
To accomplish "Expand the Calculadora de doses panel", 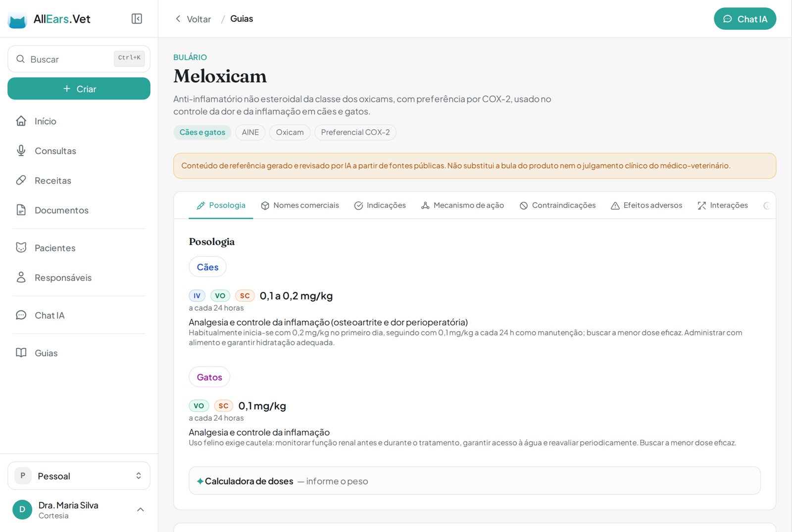I will pos(475,481).
